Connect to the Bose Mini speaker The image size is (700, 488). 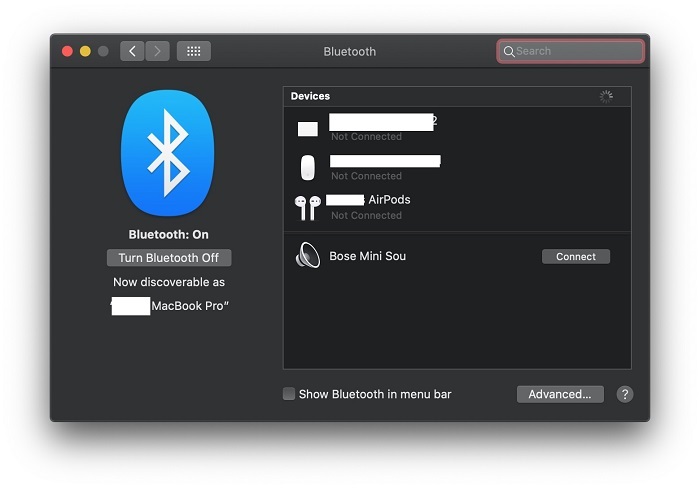click(575, 257)
